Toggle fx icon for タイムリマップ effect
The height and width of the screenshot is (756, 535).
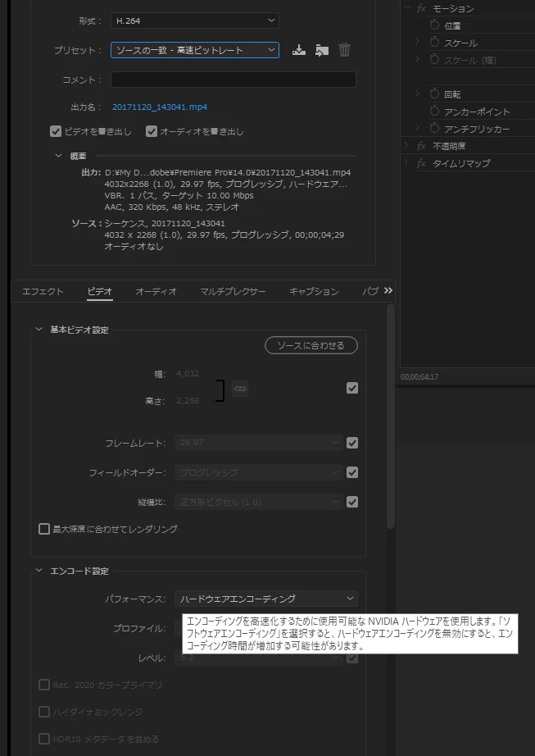tap(421, 163)
